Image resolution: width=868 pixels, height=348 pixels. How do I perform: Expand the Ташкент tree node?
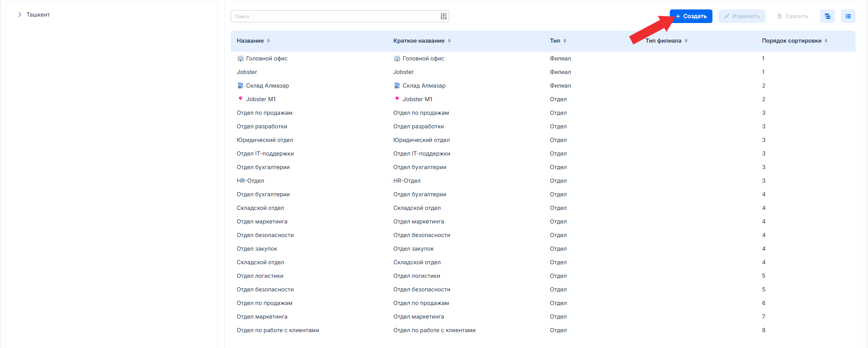coord(20,15)
